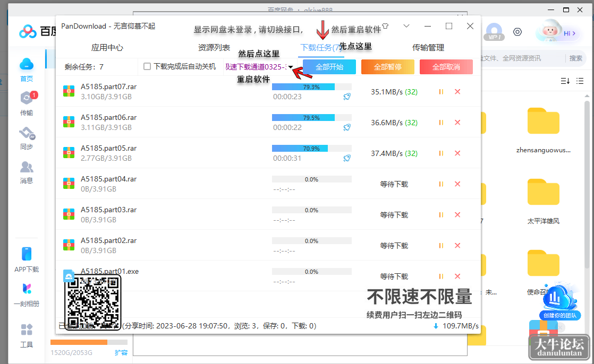
Task: Open 首页 in Baidu Netdisk sidebar
Action: [27, 70]
